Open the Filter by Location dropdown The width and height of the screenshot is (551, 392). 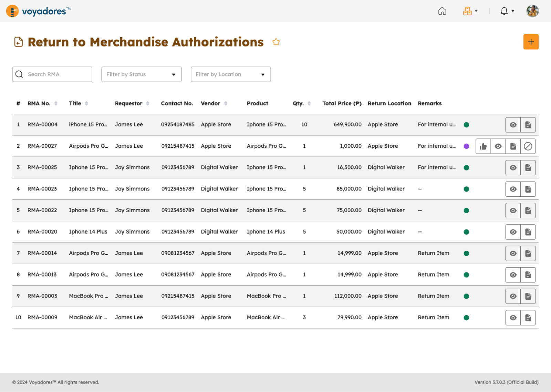pyautogui.click(x=231, y=74)
